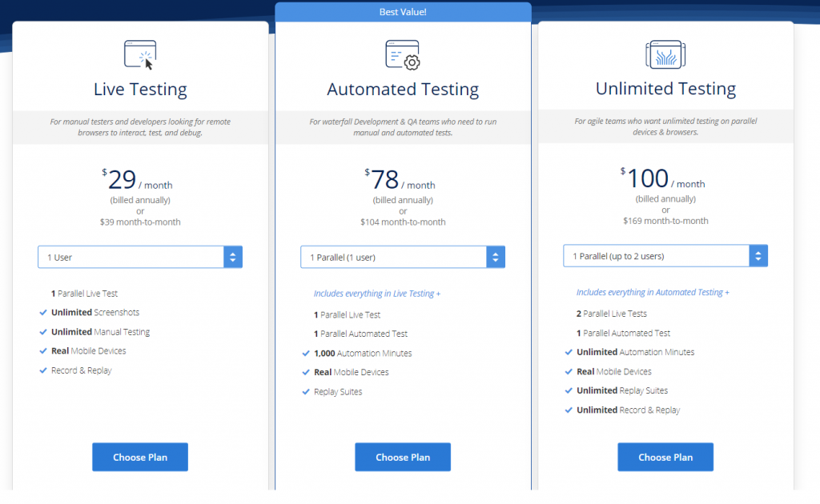The height and width of the screenshot is (504, 820).
Task: Choose Plan for Automated Testing
Action: point(403,458)
